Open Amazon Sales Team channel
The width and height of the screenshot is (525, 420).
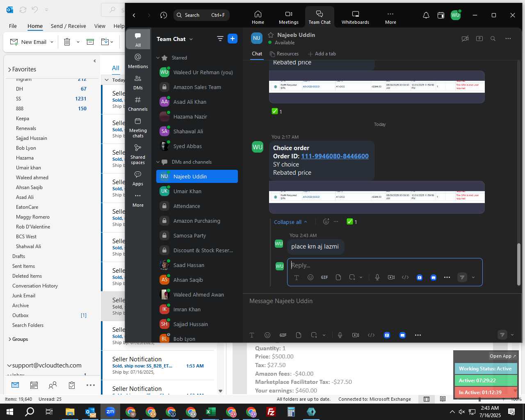coord(197,87)
